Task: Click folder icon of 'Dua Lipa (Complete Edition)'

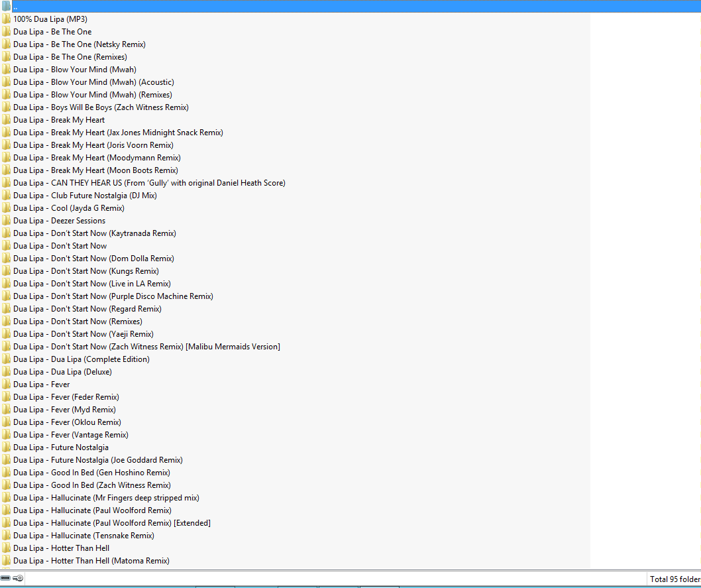Action: 6,359
